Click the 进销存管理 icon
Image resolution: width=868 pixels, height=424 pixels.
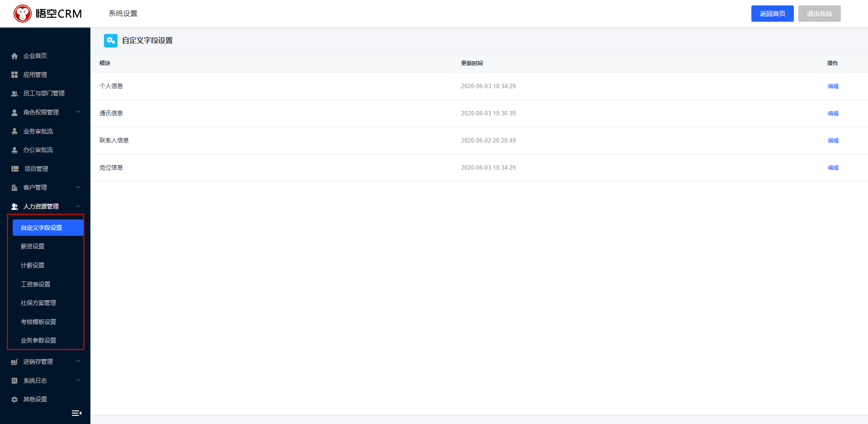point(14,362)
